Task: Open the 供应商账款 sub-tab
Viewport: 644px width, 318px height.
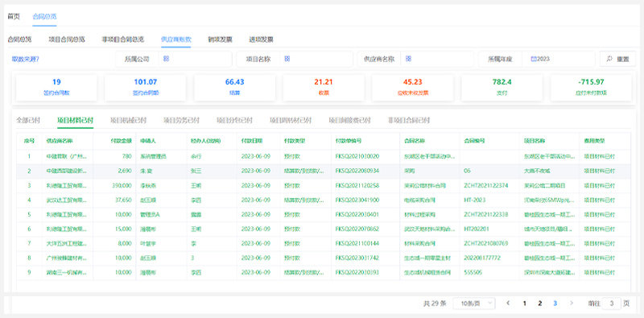Action: [175, 39]
